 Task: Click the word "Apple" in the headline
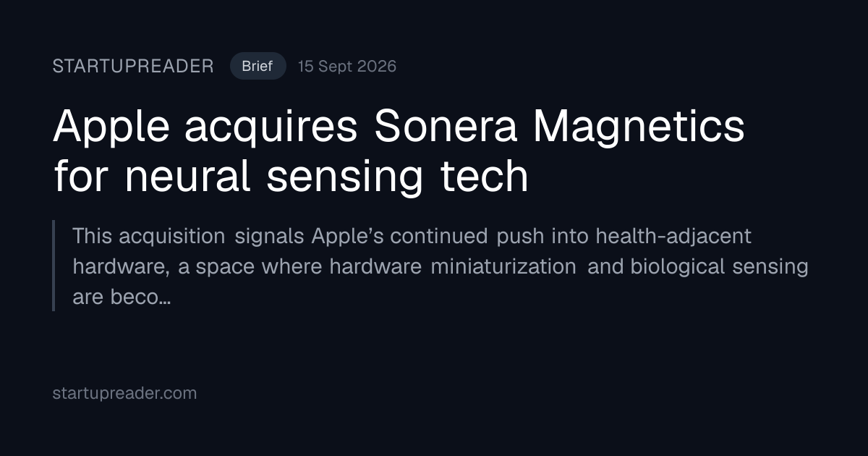point(111,127)
